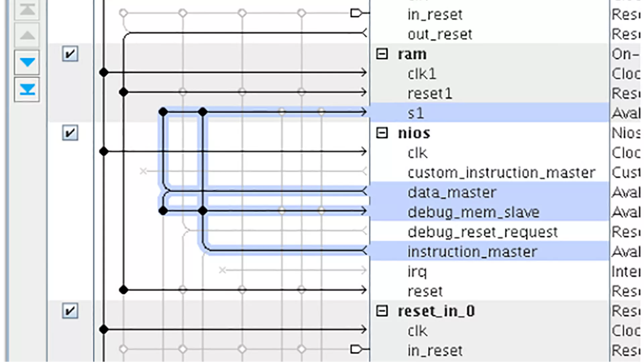Click the left filled connection dot on s1 line
The image size is (644, 362).
point(163,112)
